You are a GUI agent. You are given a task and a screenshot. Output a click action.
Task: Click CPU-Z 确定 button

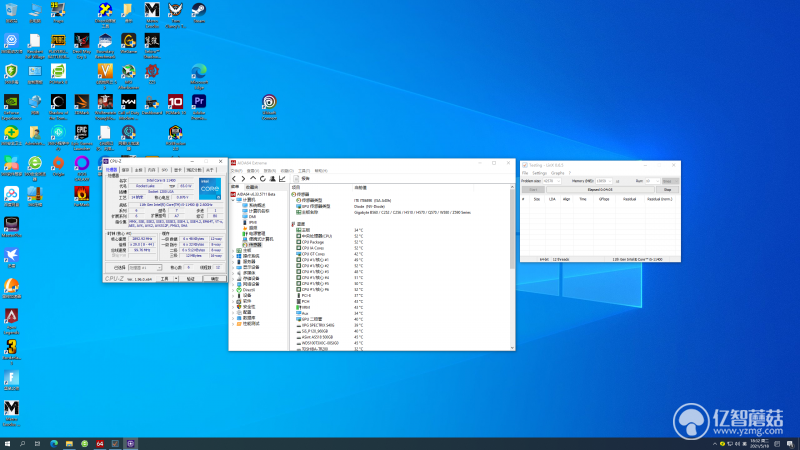click(x=214, y=279)
